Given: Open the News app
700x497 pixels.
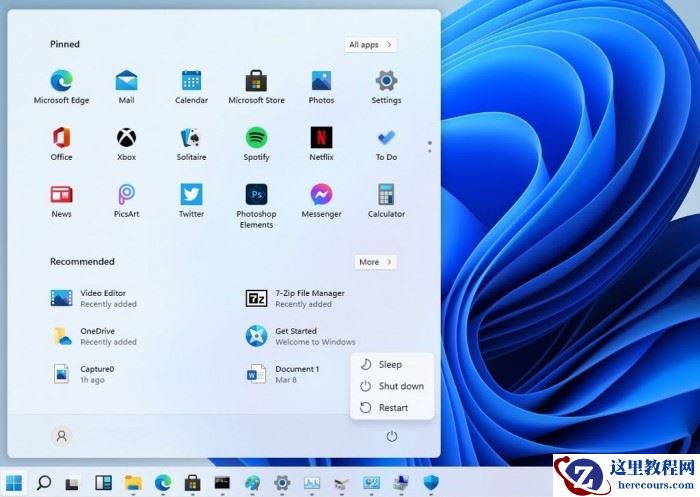Looking at the screenshot, I should pos(61,201).
